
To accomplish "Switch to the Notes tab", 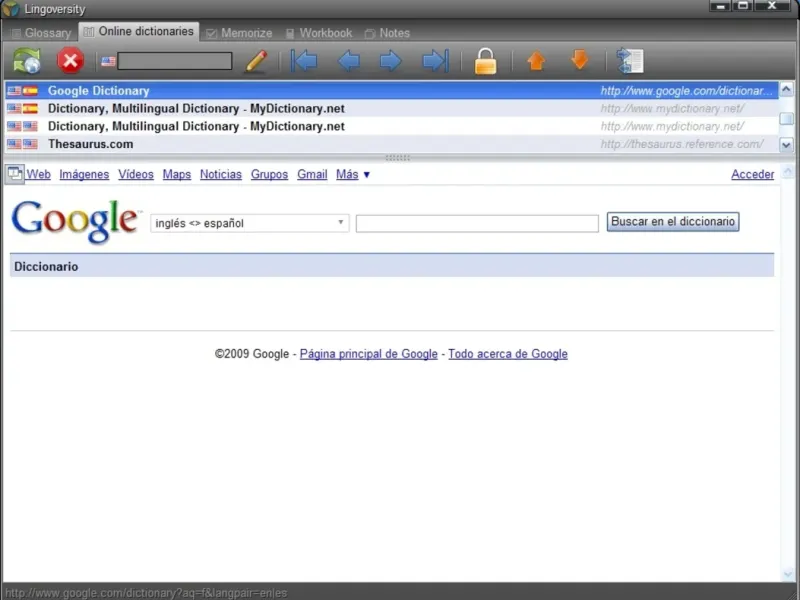I will click(x=387, y=33).
